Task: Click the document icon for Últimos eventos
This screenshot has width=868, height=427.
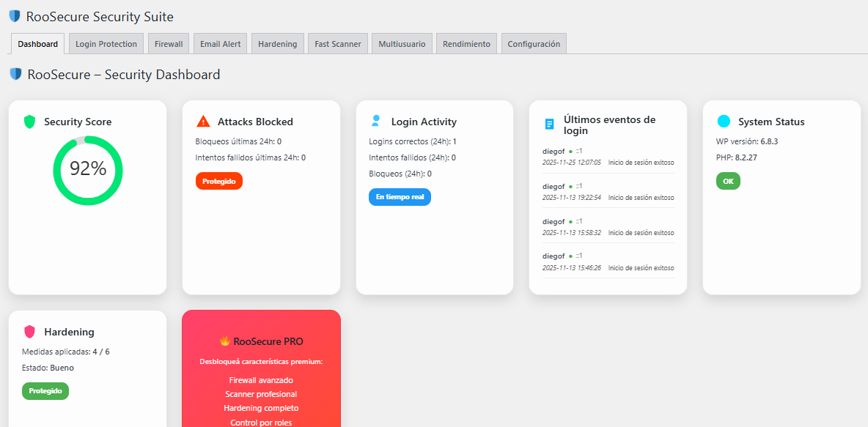Action: (x=549, y=124)
